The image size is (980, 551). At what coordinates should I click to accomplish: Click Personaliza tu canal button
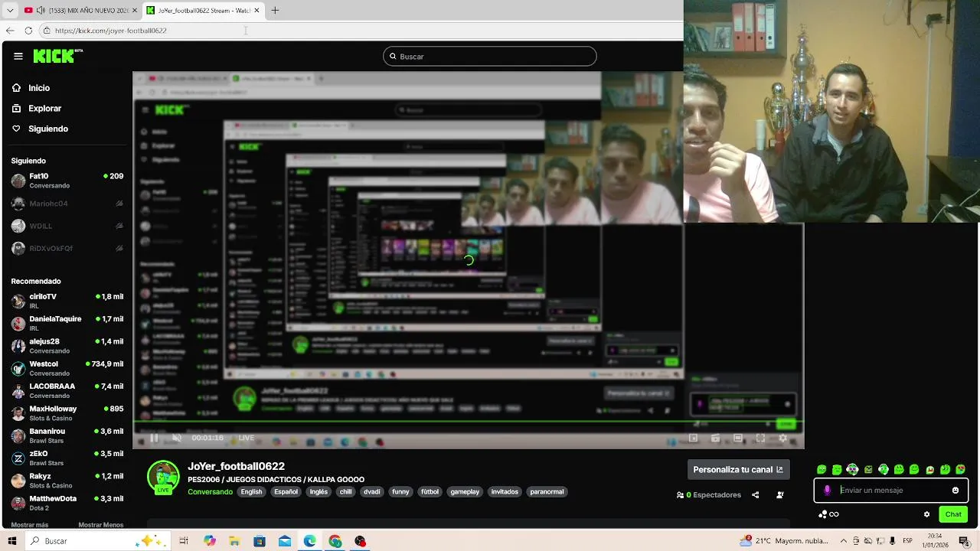(738, 470)
